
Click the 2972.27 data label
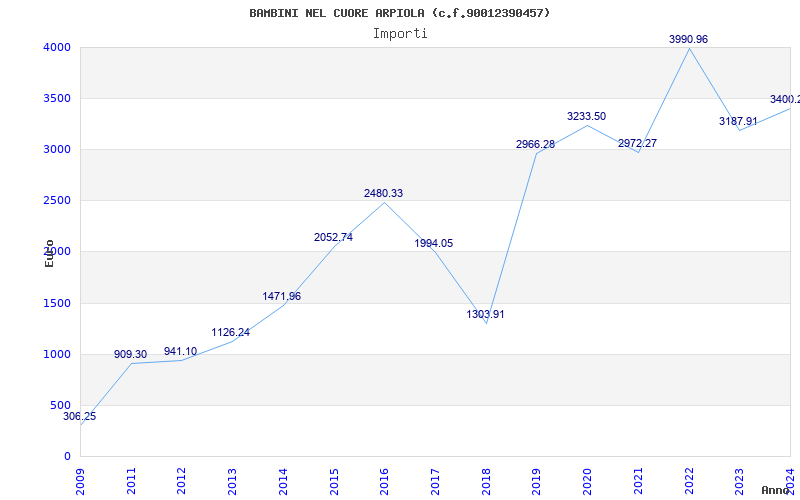(637, 143)
